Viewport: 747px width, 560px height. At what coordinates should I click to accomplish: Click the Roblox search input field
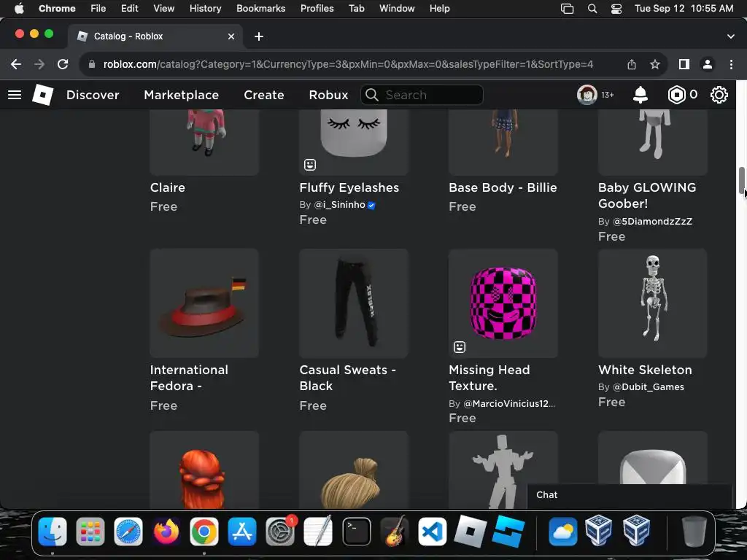click(x=422, y=95)
